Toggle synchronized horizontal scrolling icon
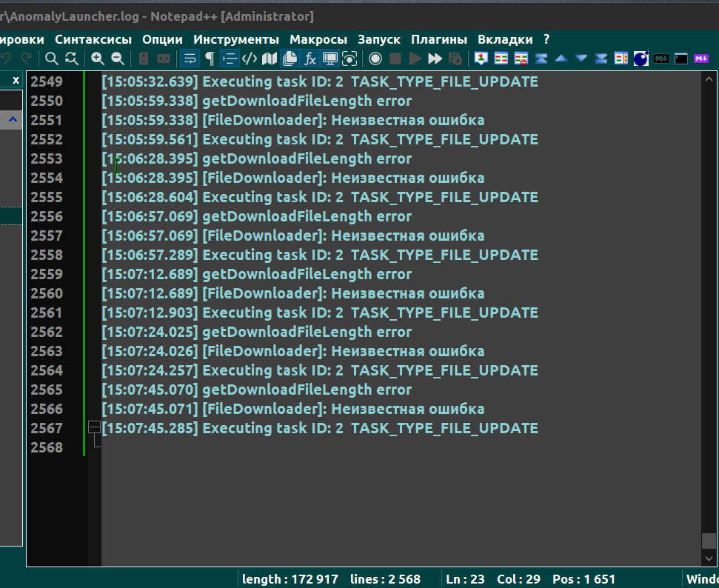Image resolution: width=719 pixels, height=588 pixels. coord(164,59)
